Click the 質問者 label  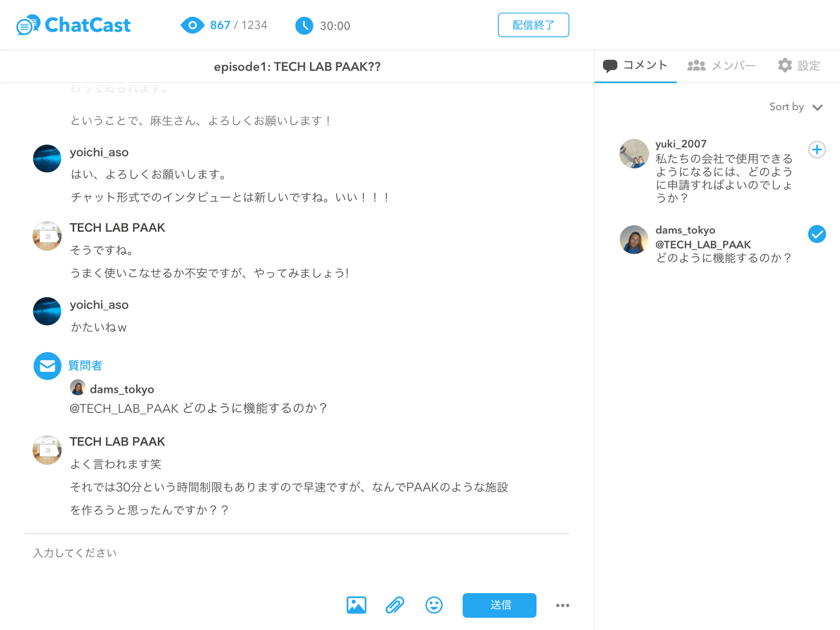85,365
